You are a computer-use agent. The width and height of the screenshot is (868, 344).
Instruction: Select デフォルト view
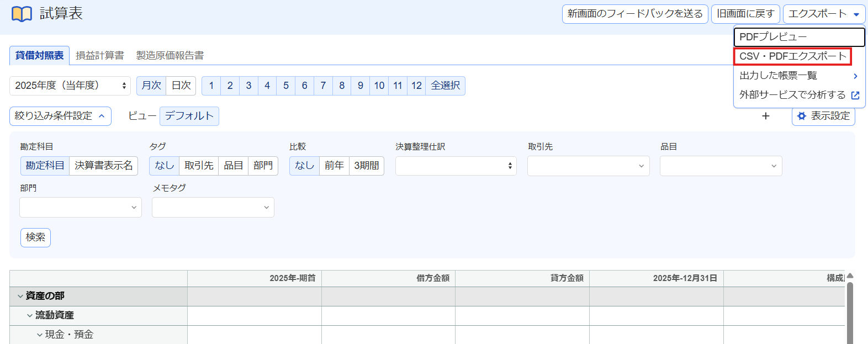(189, 116)
